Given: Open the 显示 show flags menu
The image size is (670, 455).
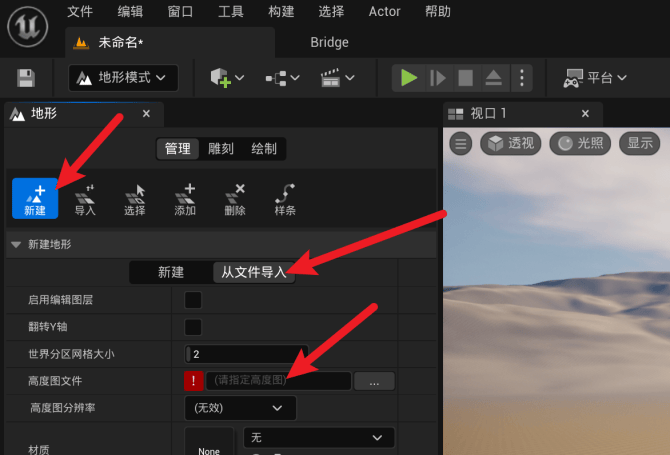Looking at the screenshot, I should (640, 144).
